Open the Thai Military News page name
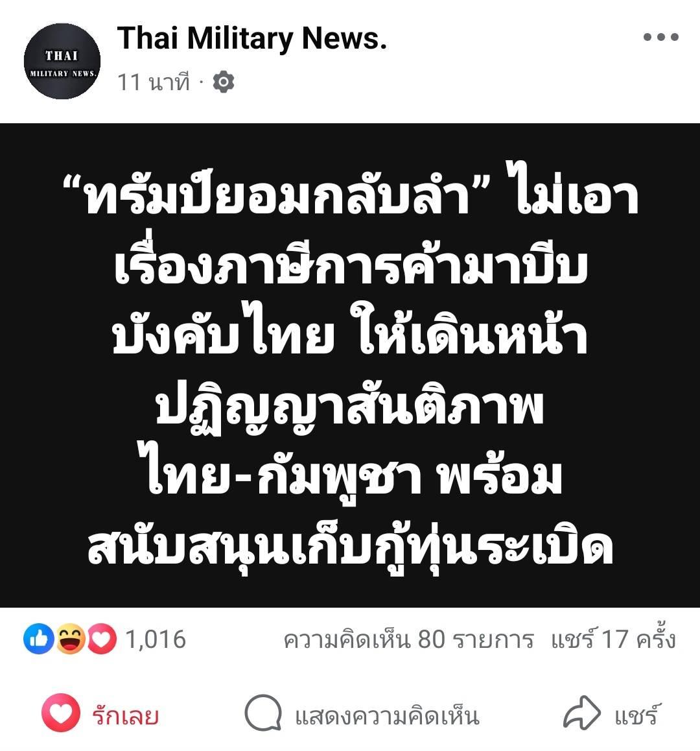The image size is (700, 751). 252,38
